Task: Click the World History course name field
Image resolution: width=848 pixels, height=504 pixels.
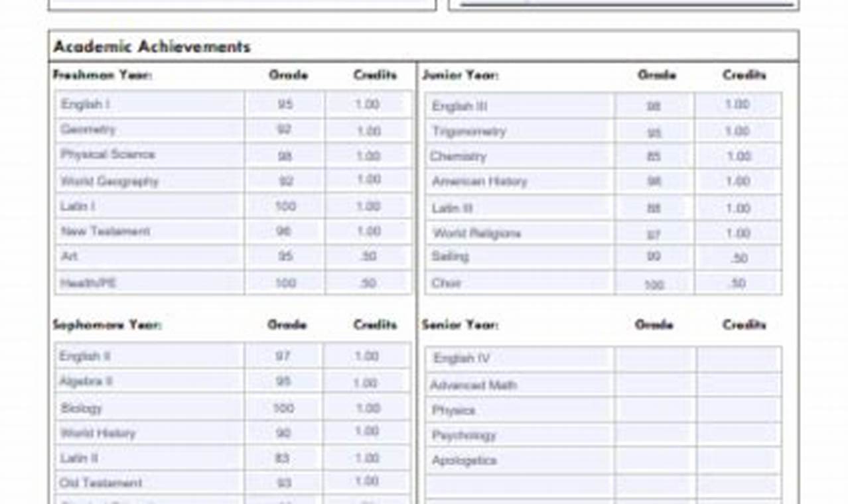Action: [149, 433]
